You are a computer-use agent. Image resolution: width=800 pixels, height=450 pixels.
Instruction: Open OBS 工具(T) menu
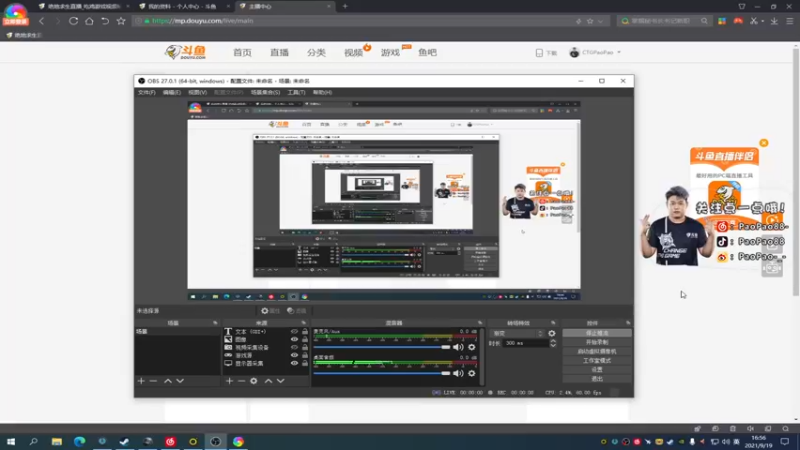click(296, 92)
